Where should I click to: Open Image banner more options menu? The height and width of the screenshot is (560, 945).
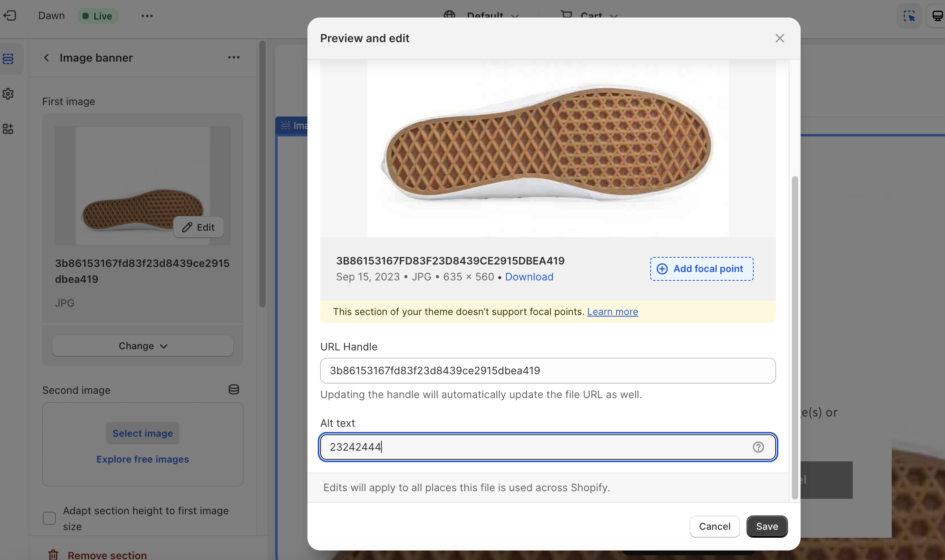pyautogui.click(x=233, y=58)
